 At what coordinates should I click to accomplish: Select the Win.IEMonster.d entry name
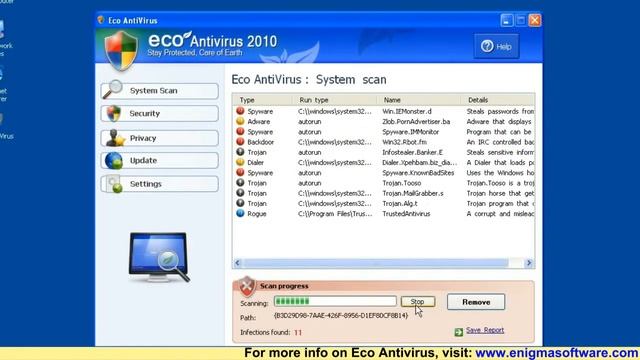coord(407,111)
